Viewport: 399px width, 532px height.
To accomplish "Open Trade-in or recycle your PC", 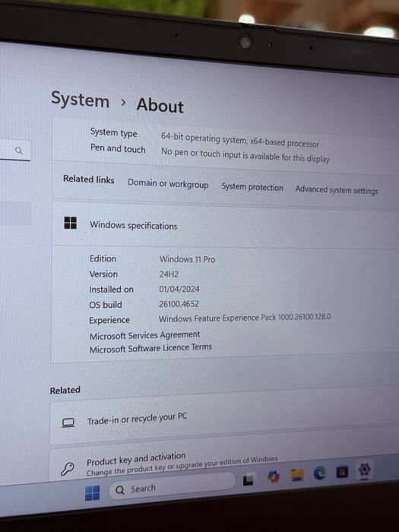I will point(224,419).
